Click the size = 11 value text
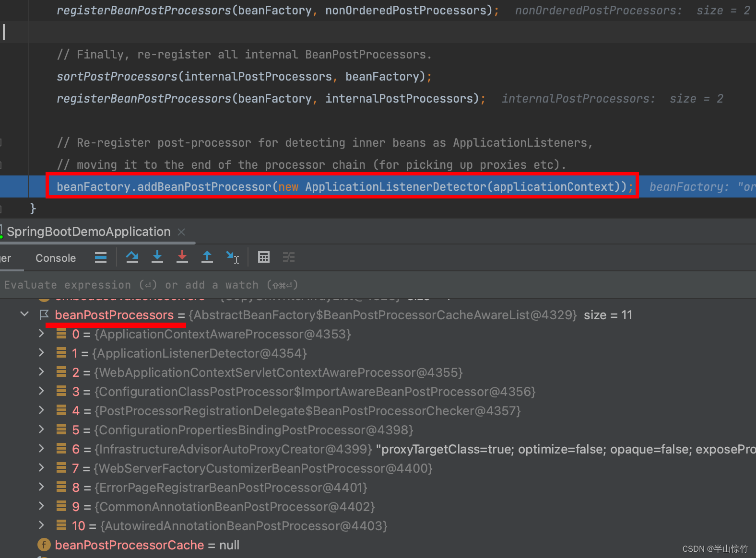756x558 pixels. [608, 315]
